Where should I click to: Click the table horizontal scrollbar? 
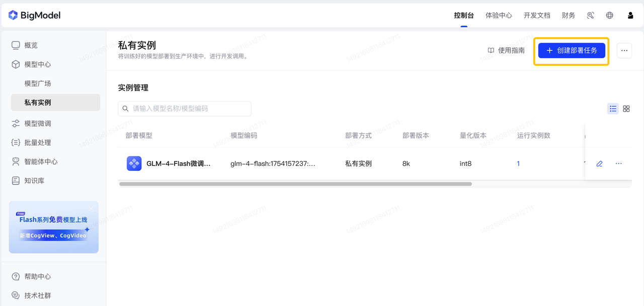point(295,184)
